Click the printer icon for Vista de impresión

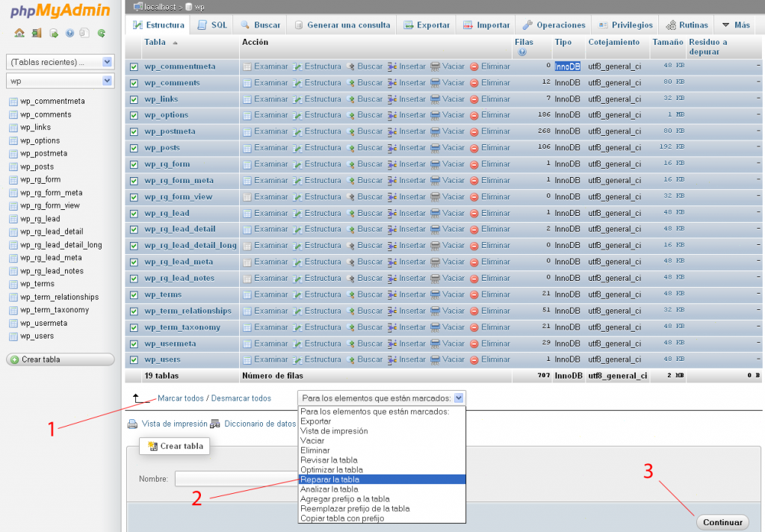tap(132, 424)
